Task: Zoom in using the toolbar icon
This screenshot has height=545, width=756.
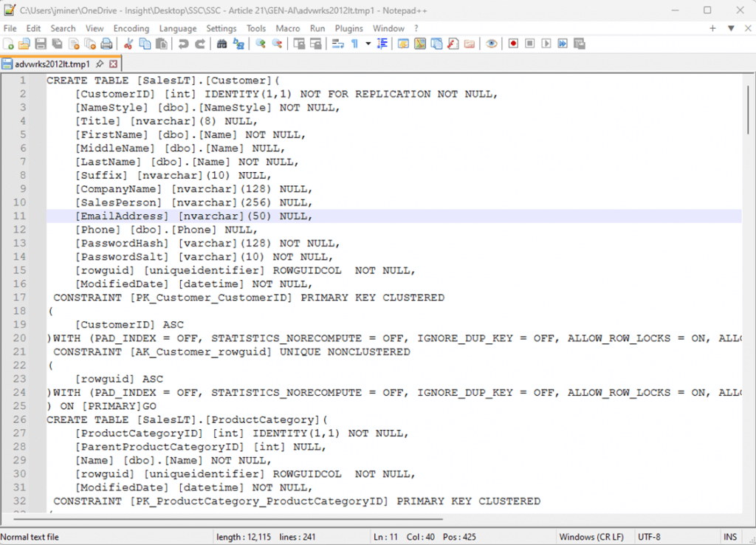Action: coord(261,44)
